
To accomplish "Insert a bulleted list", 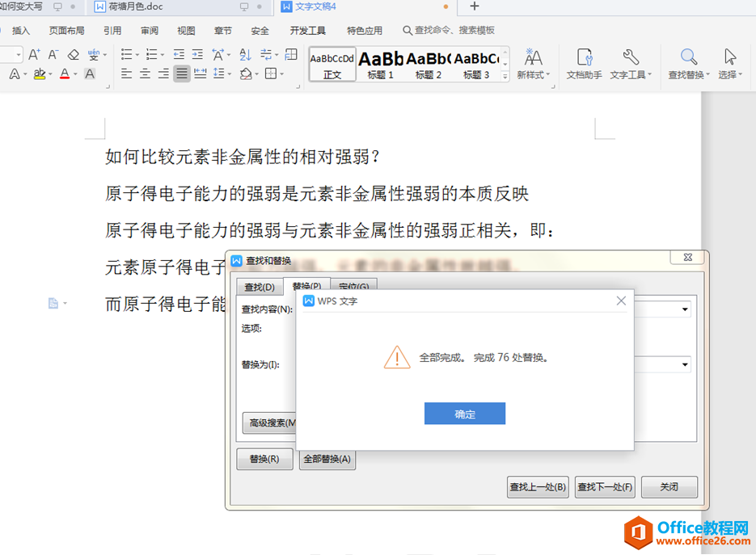I will click(126, 54).
